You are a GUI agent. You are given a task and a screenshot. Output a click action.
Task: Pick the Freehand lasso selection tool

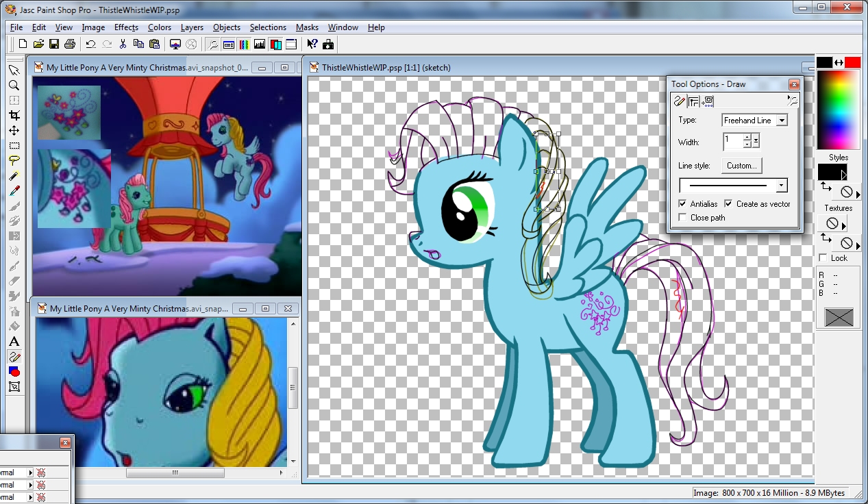click(x=14, y=160)
